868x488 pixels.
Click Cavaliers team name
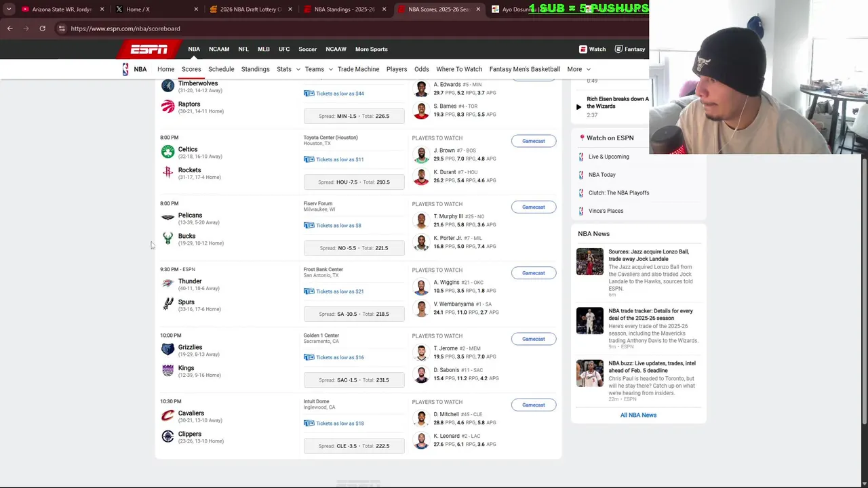(x=191, y=413)
